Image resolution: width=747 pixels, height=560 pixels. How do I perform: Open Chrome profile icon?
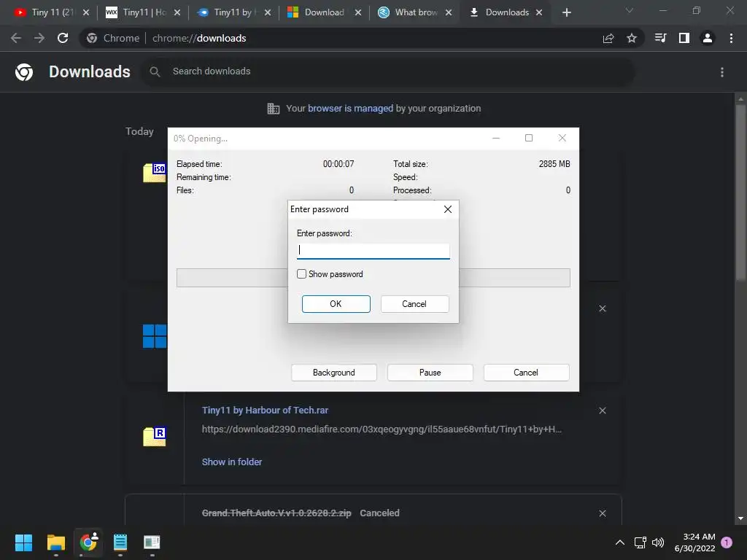[708, 38]
